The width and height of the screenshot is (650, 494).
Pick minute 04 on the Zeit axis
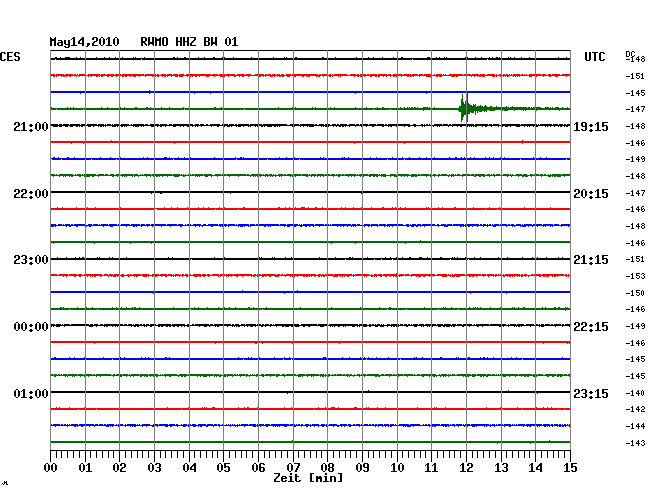coord(189,467)
